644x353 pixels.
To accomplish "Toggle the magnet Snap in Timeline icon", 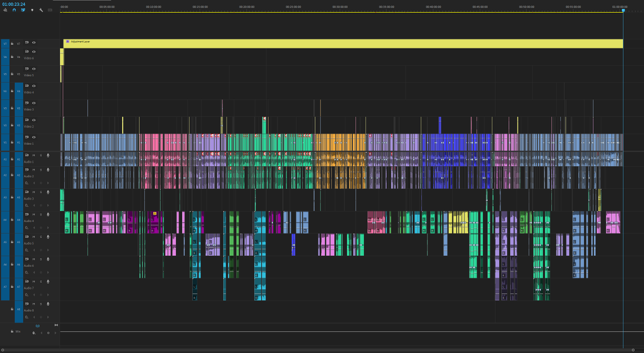I will [14, 10].
